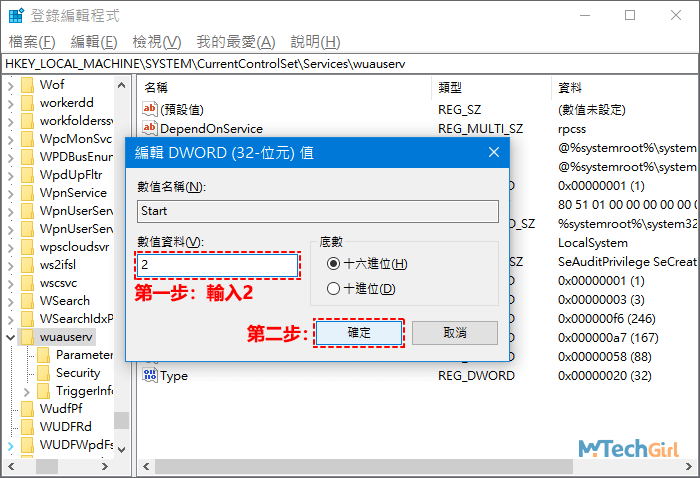The height and width of the screenshot is (478, 700).
Task: Click the registry editor title bar icon
Action: pyautogui.click(x=16, y=16)
